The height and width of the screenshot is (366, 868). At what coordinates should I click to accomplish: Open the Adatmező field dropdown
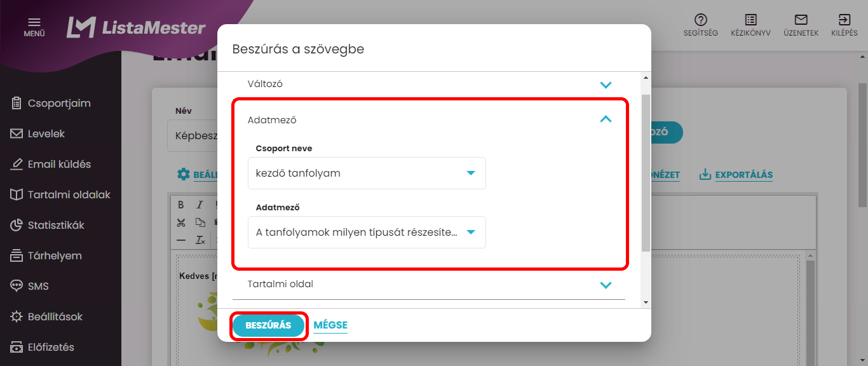coord(367,232)
